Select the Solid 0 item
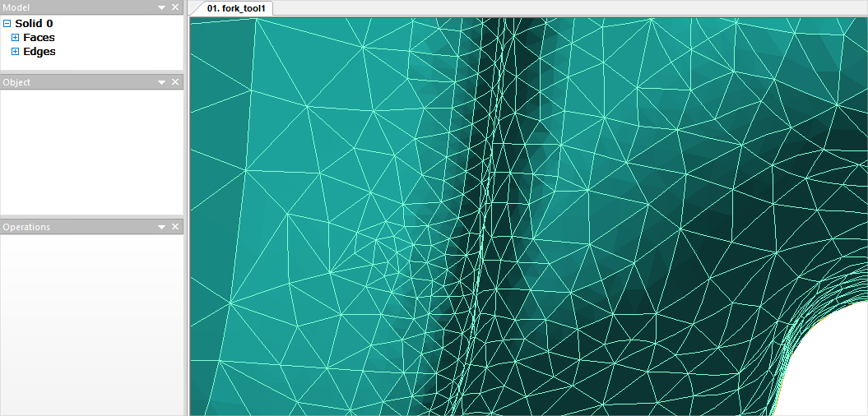Image resolution: width=868 pixels, height=416 pixels. point(34,24)
